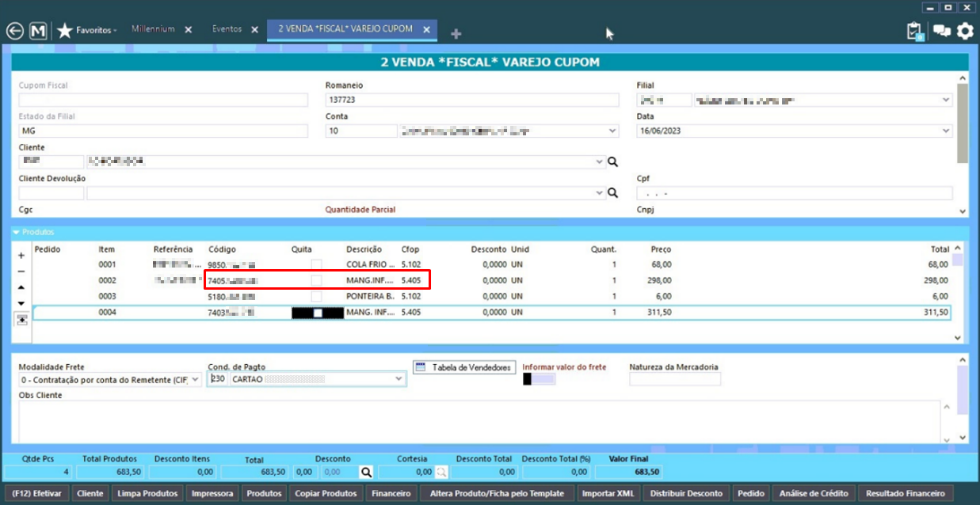Open the chat messages icon
980x505 pixels.
pyautogui.click(x=941, y=31)
